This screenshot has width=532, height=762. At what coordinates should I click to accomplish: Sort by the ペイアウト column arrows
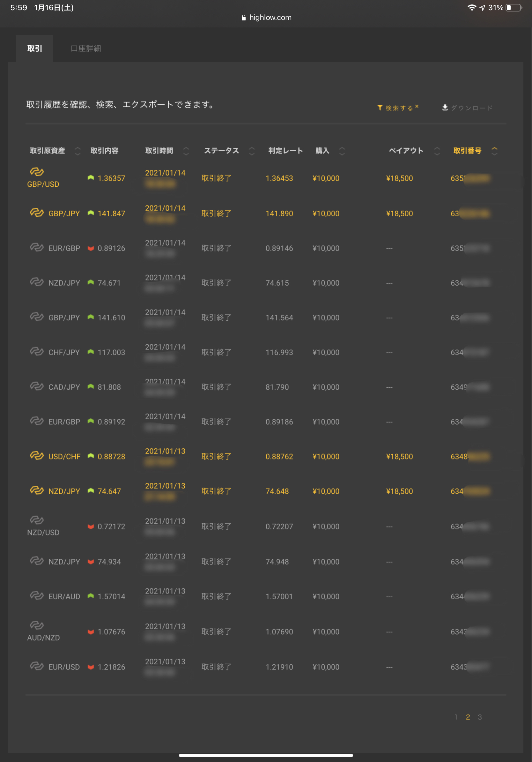click(437, 151)
